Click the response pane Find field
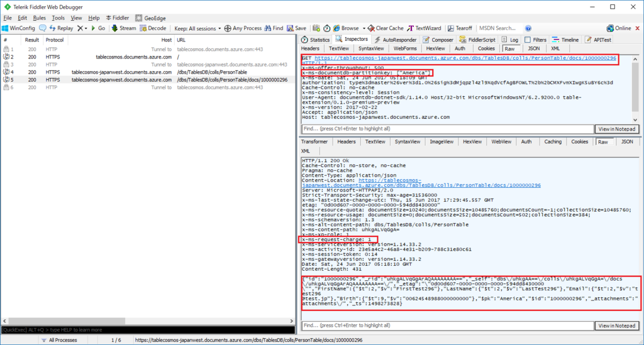 (x=448, y=326)
